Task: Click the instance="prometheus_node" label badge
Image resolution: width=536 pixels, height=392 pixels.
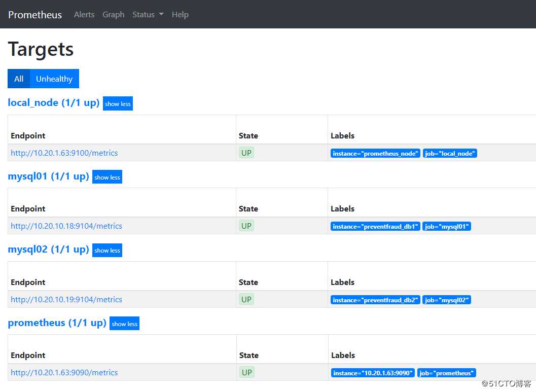Action: click(375, 154)
